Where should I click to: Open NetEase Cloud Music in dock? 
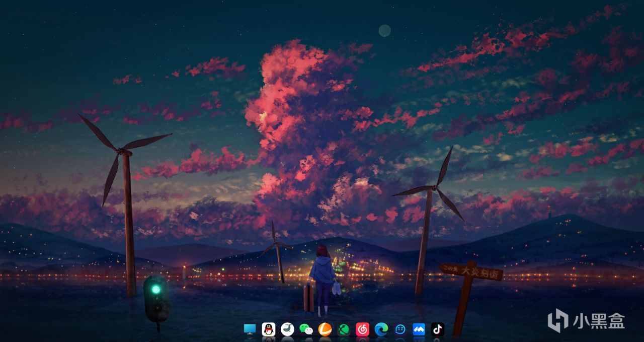(362, 329)
